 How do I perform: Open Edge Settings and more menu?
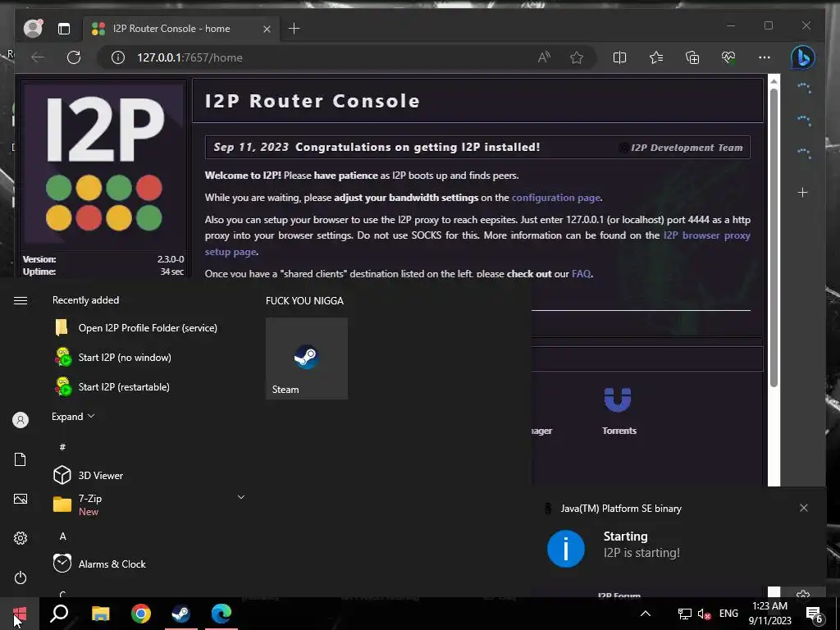tap(765, 57)
